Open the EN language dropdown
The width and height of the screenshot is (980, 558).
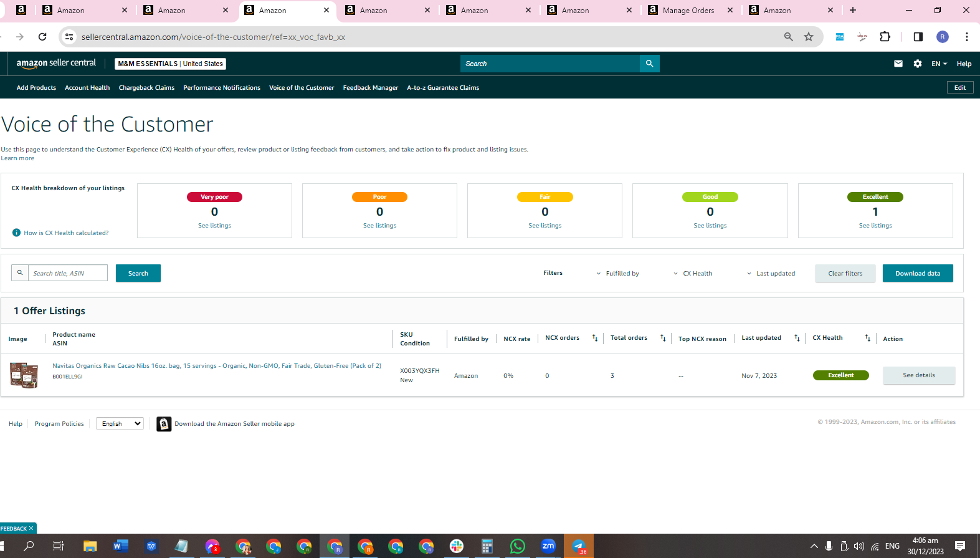click(x=939, y=64)
